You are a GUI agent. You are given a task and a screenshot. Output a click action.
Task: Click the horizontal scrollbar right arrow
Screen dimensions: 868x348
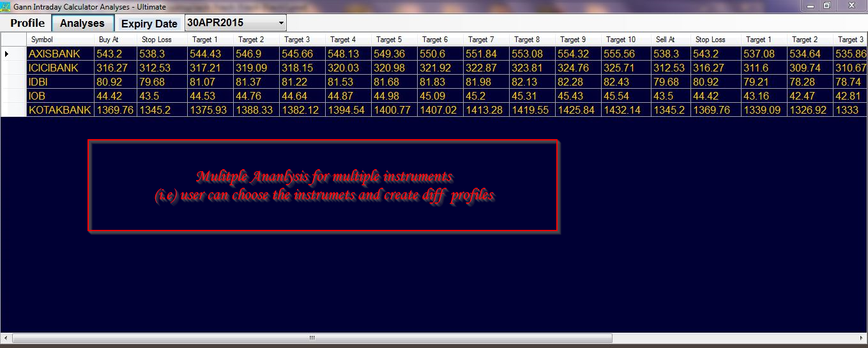click(x=862, y=338)
